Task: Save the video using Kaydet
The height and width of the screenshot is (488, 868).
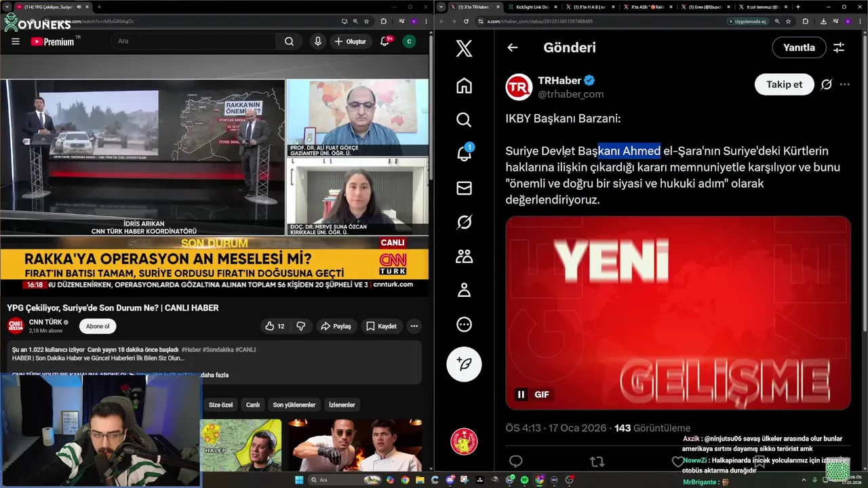Action: [381, 326]
